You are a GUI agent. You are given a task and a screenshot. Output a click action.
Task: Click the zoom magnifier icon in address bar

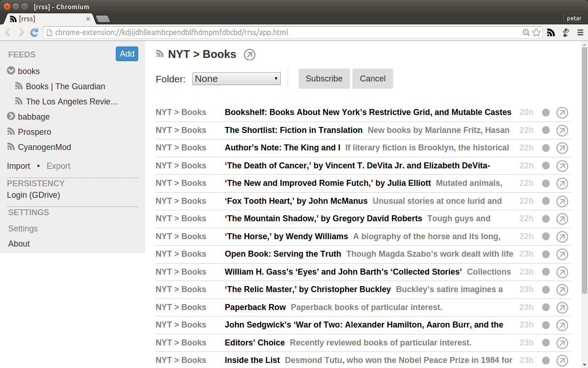(526, 33)
